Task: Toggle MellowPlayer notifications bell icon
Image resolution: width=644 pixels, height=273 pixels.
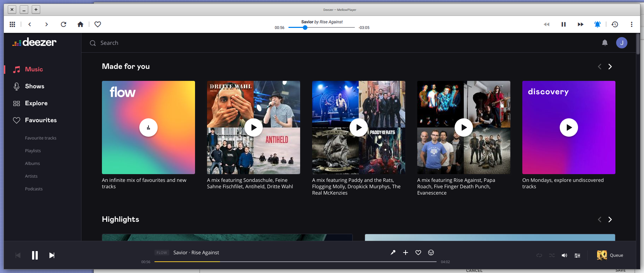Action: pyautogui.click(x=597, y=24)
